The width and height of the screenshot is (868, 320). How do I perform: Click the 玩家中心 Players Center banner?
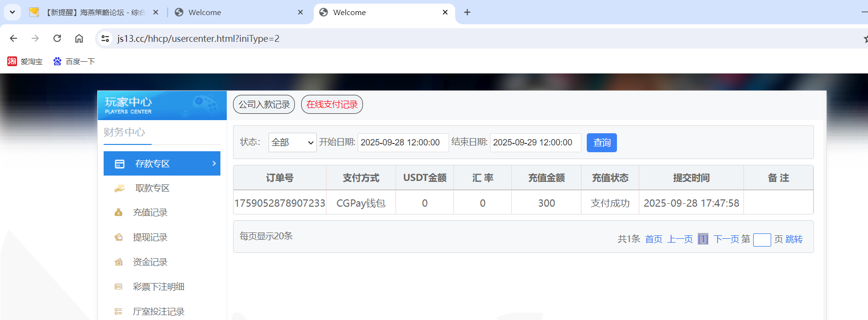162,105
